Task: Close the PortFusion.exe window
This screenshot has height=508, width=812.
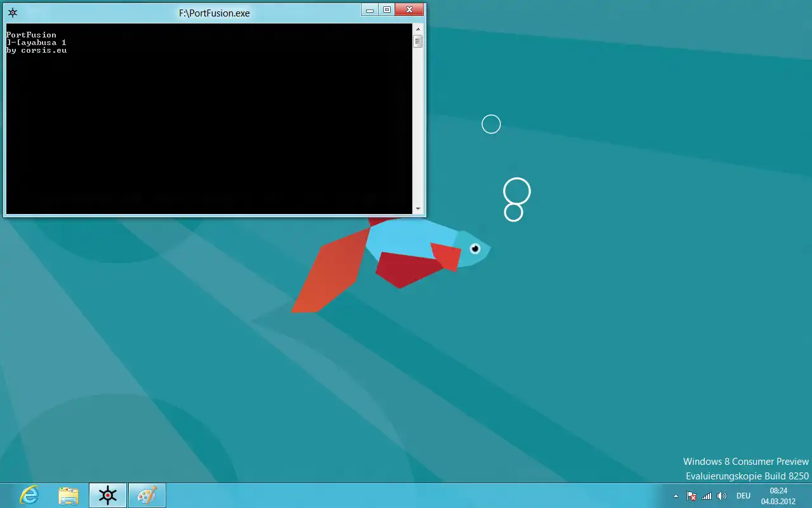Action: coord(409,10)
